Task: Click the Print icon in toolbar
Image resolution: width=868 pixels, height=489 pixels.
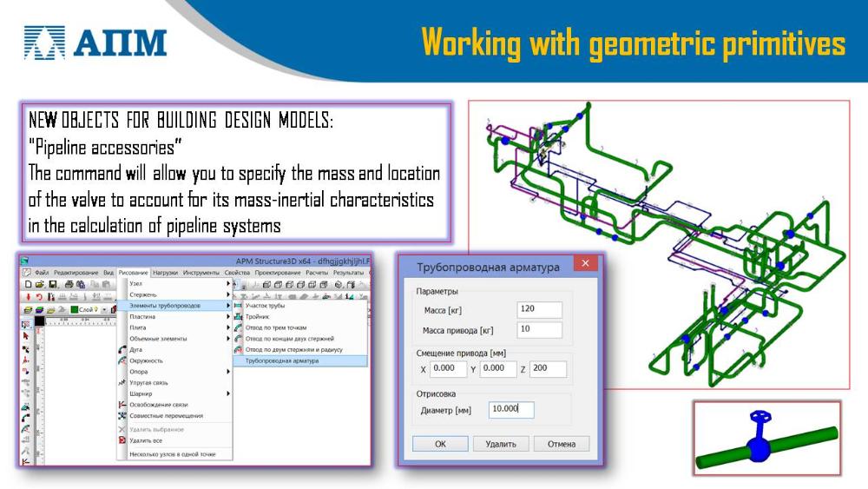Action: tap(69, 284)
